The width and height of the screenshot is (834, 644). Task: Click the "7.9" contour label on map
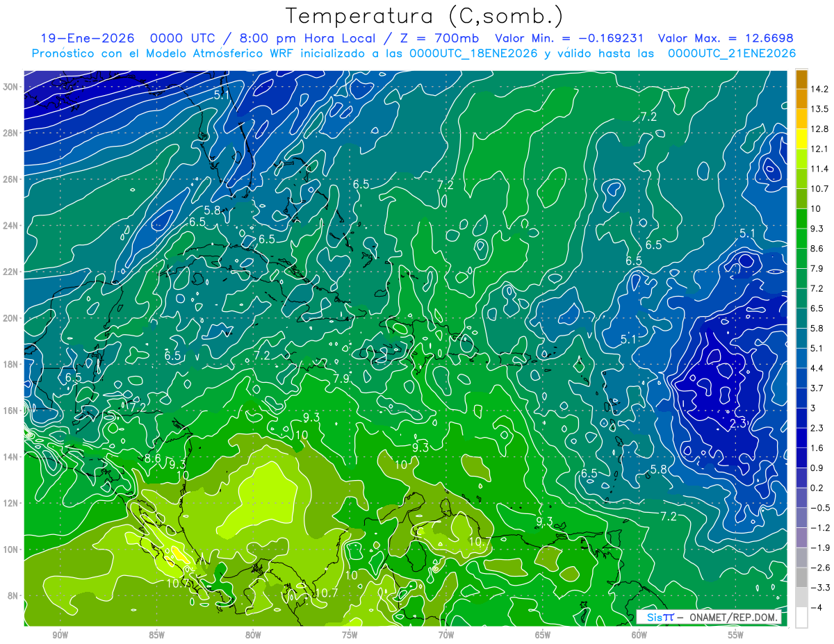(341, 379)
